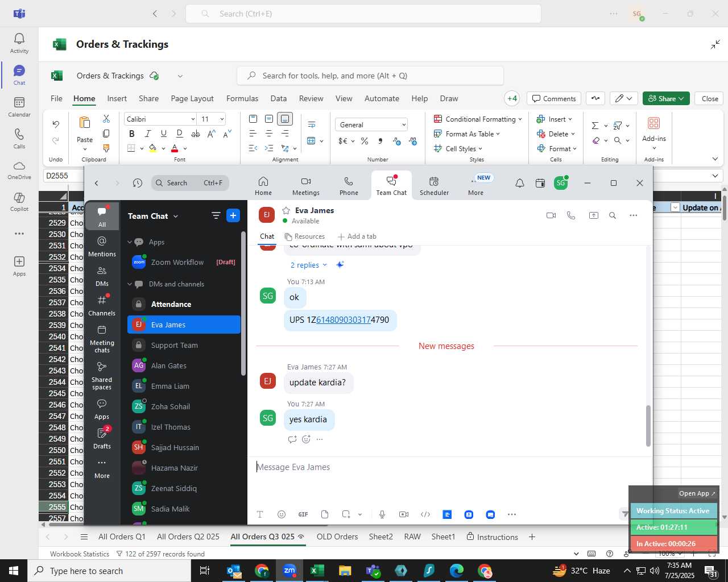Open Mentions in Zoom chat sidebar
The width and height of the screenshot is (728, 582).
coord(102,246)
